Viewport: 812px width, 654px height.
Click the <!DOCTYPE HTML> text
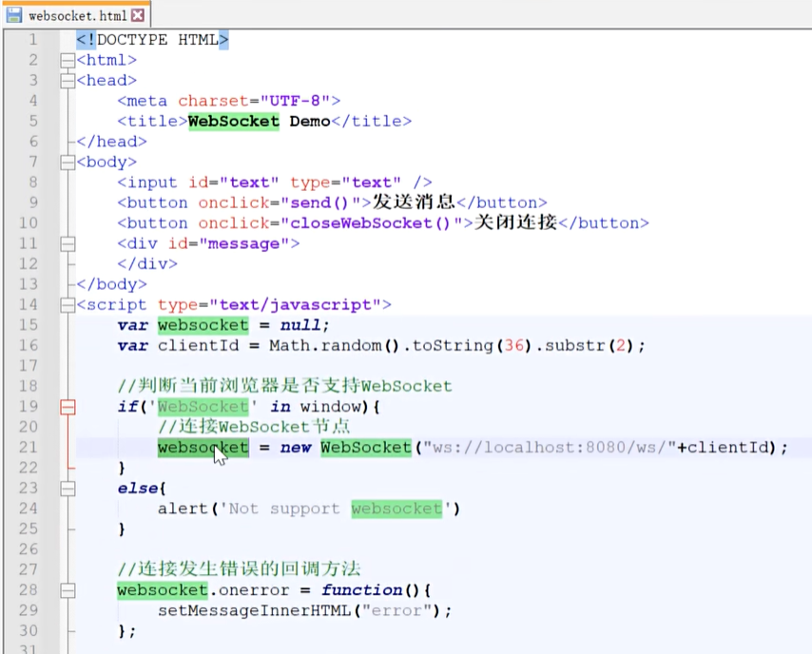[152, 40]
